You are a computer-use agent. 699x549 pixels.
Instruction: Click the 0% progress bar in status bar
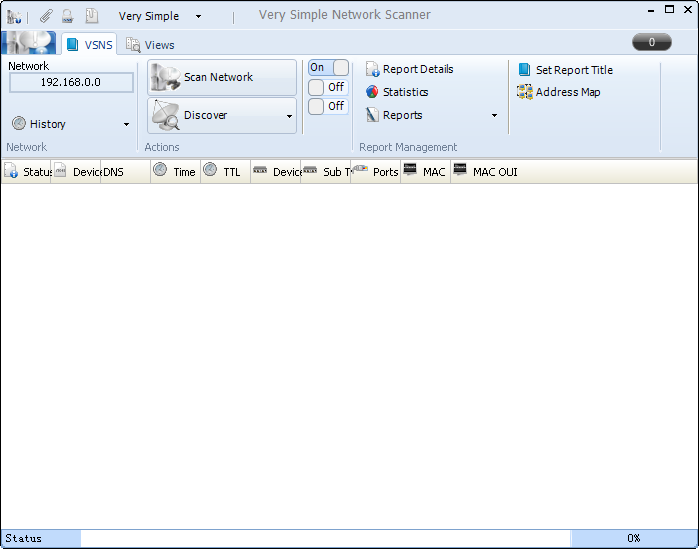pos(633,538)
